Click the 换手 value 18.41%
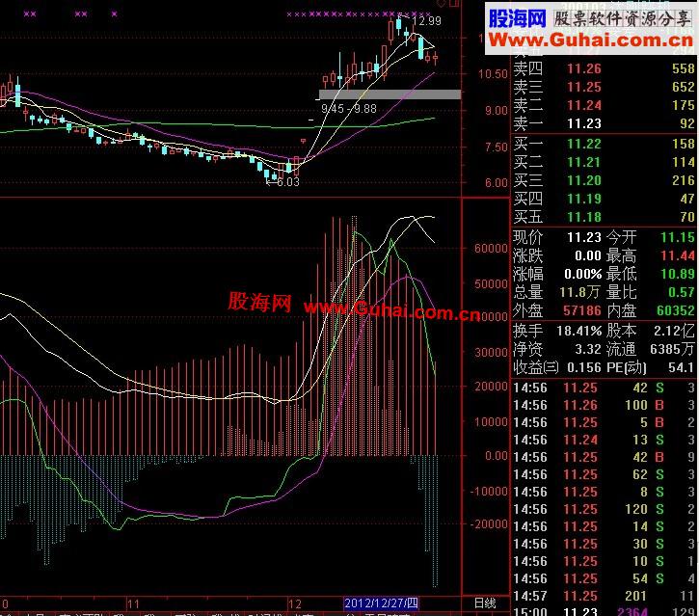699x616 pixels. [x=579, y=331]
